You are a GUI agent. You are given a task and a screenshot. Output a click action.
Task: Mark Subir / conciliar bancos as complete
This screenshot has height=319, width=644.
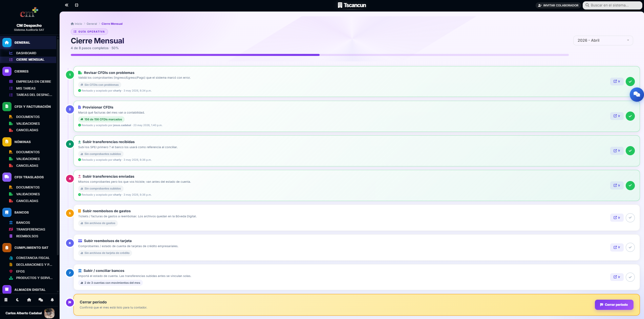630,277
